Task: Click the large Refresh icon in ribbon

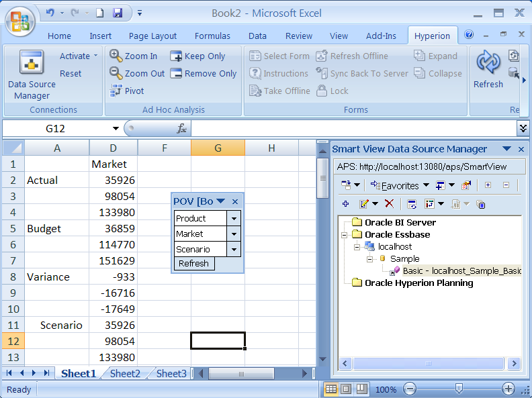Action: (x=488, y=64)
